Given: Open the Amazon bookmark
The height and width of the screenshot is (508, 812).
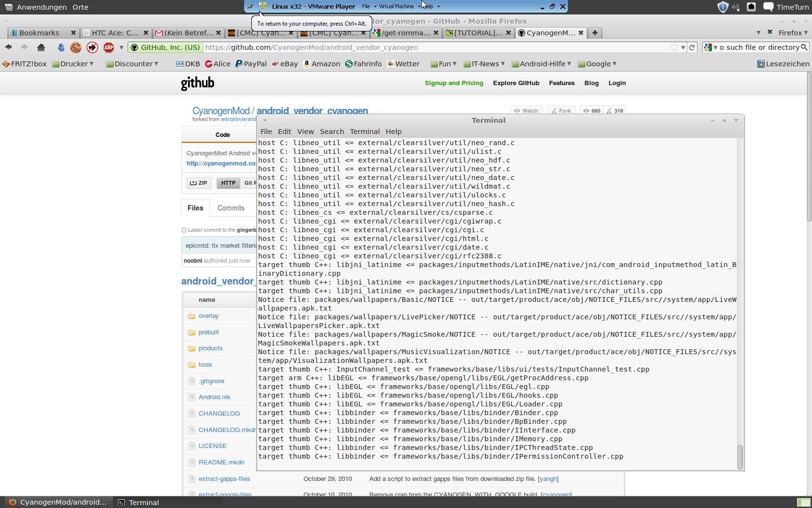Looking at the screenshot, I should [x=322, y=64].
